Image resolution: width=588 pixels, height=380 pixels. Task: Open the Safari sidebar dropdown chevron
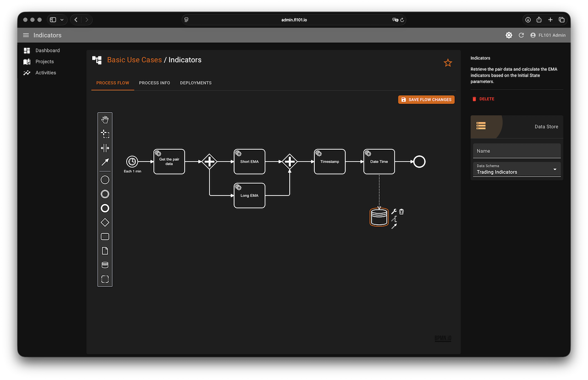click(x=62, y=20)
